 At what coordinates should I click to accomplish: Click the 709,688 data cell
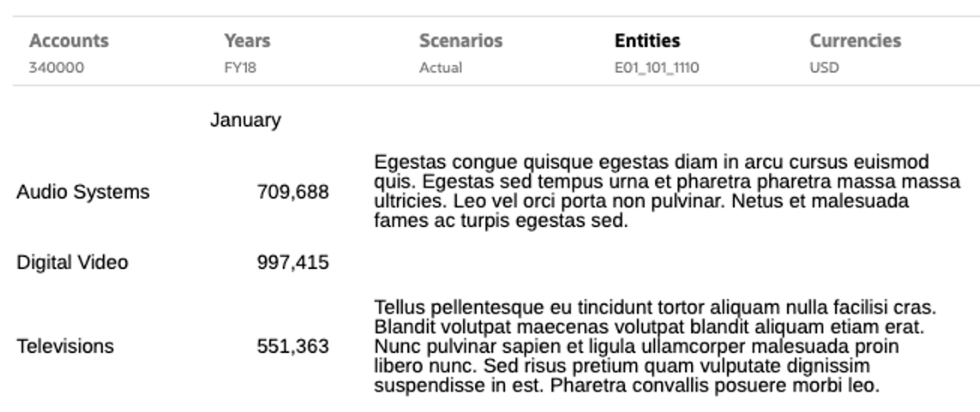pos(292,193)
